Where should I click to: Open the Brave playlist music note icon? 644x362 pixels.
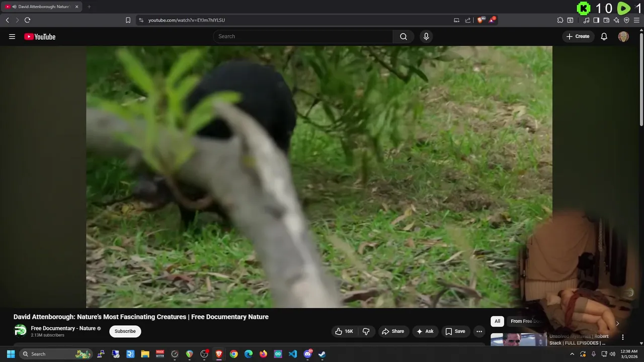(x=586, y=20)
